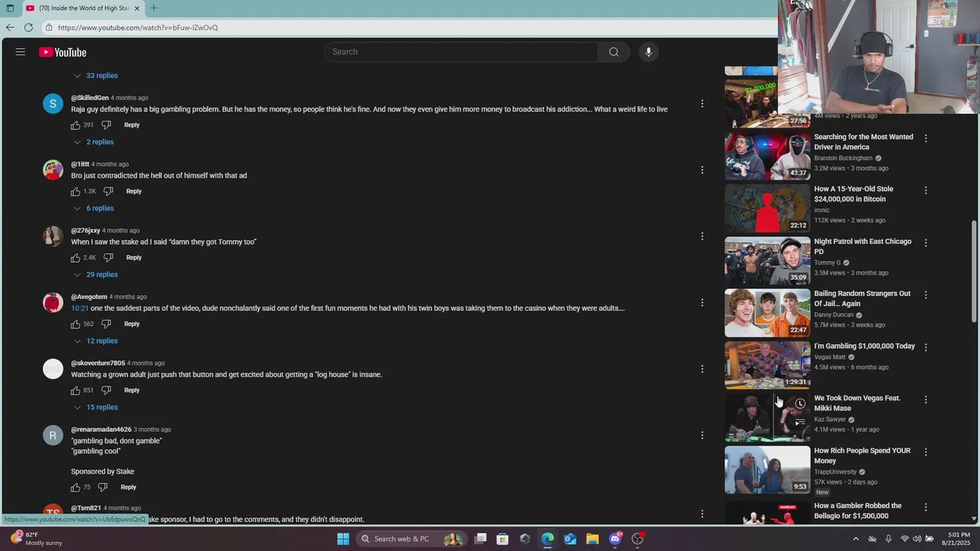Dislike the @renaramadan4626 comment

click(x=103, y=487)
